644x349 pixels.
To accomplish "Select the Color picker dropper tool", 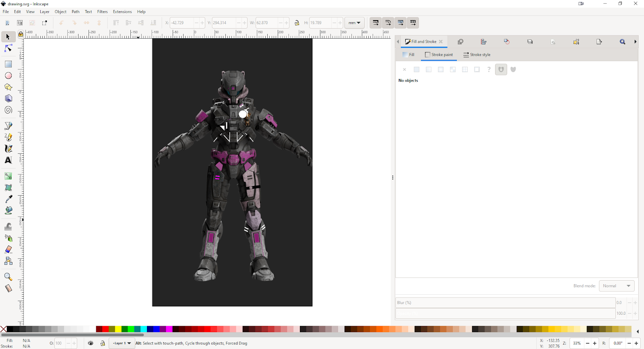I will click(8, 199).
